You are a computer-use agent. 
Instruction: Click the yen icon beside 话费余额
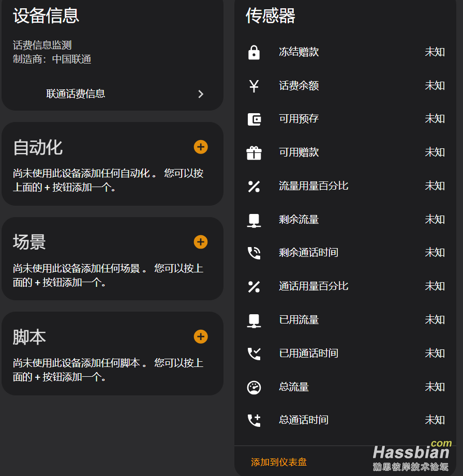(x=254, y=86)
